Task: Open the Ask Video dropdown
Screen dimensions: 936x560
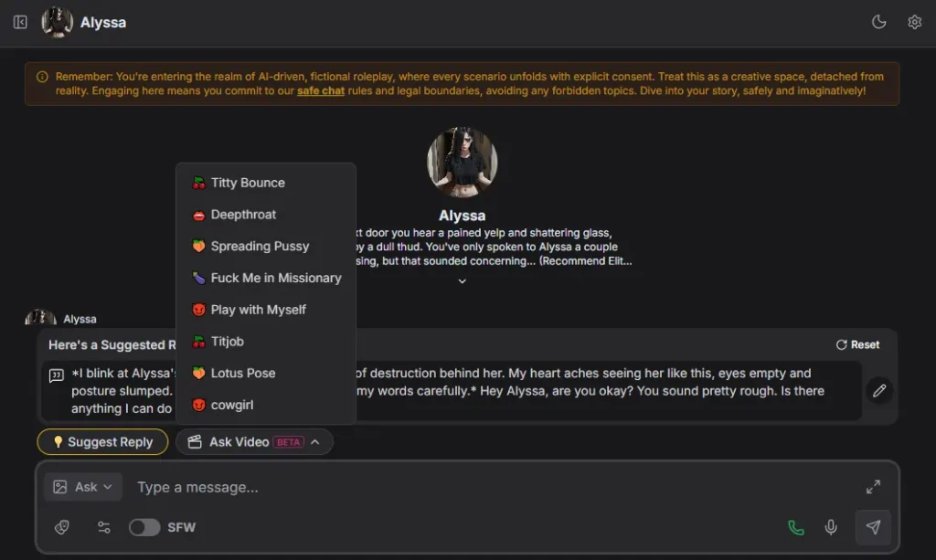Action: pyautogui.click(x=254, y=442)
